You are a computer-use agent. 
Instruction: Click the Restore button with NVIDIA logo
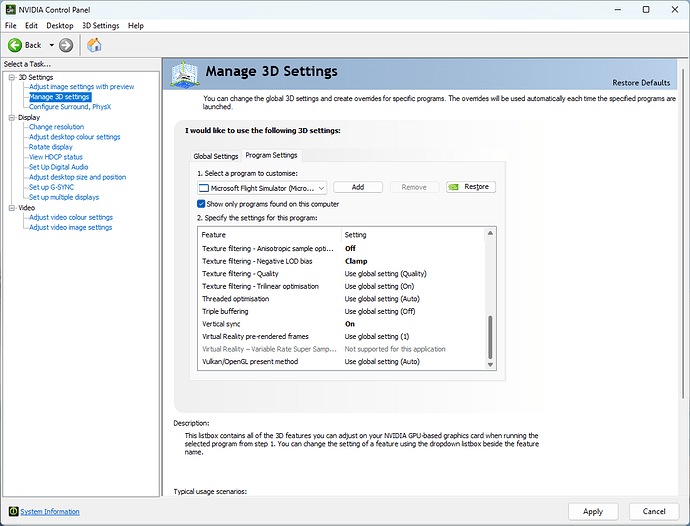tap(470, 187)
